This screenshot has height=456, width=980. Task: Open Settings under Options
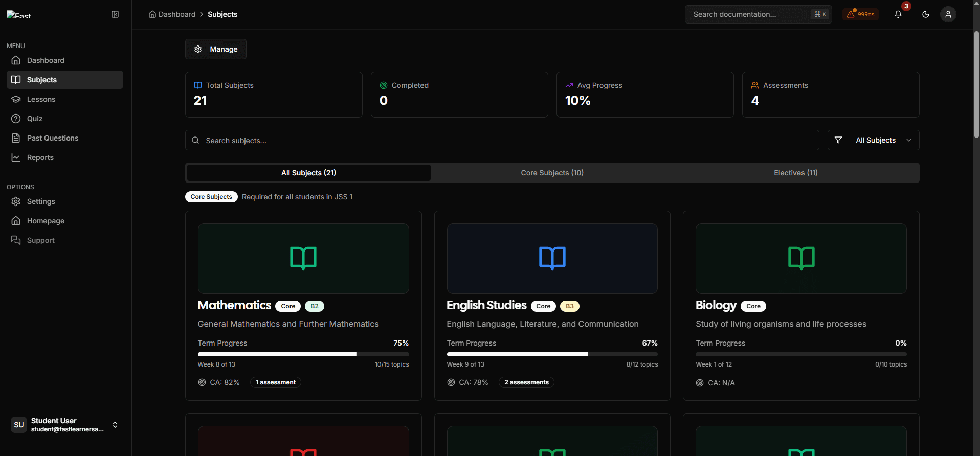[x=41, y=201]
